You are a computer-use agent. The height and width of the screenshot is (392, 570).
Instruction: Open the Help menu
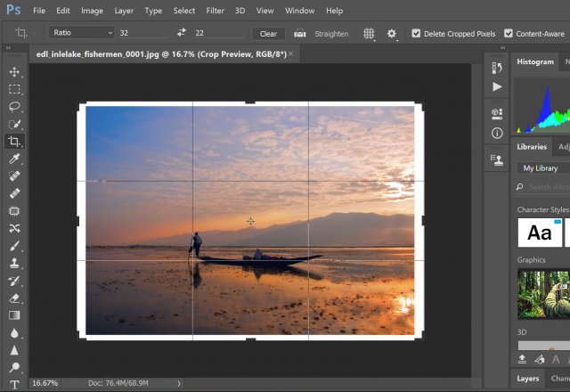click(x=334, y=11)
